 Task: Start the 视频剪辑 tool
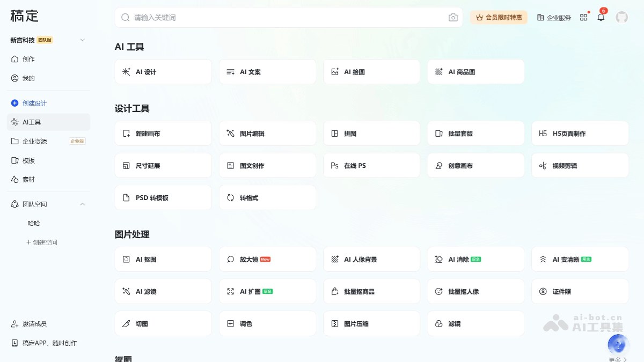580,165
